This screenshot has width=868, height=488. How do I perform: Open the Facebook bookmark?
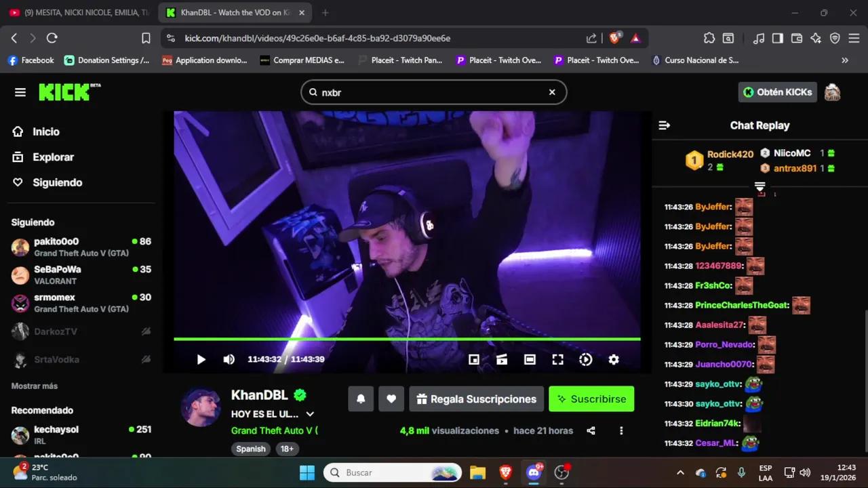(x=31, y=60)
